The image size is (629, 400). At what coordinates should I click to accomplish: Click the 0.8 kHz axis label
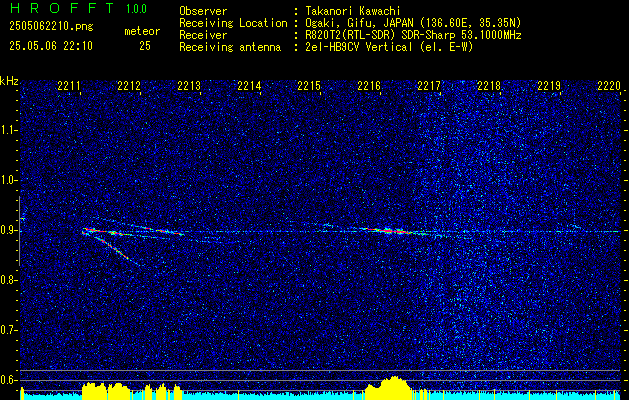coord(9,280)
